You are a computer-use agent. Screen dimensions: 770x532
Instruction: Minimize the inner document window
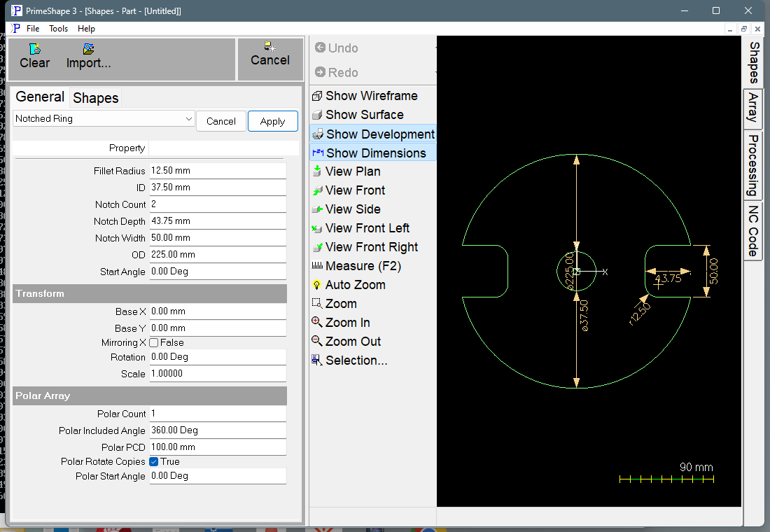tap(730, 29)
